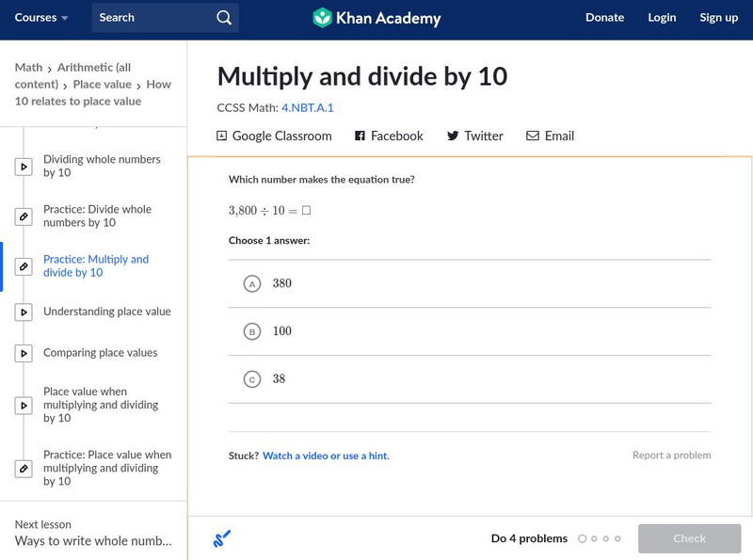This screenshot has width=753, height=560.
Task: Click the Email envelope icon
Action: point(533,136)
